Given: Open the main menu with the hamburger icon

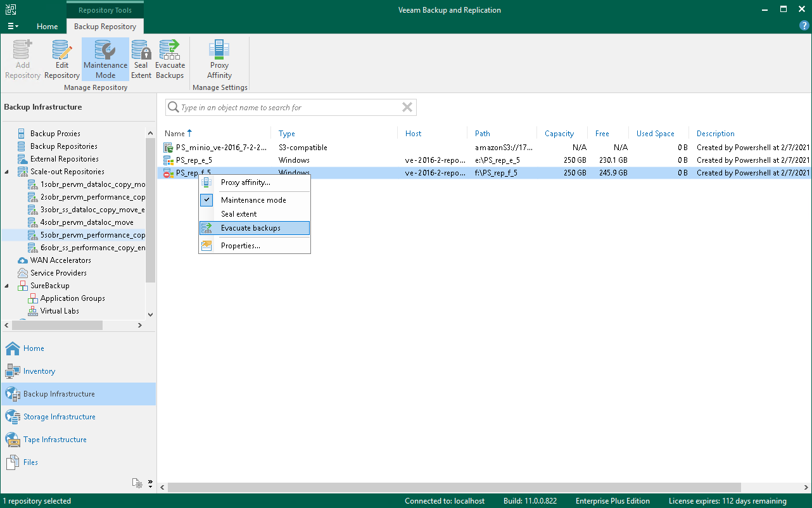Looking at the screenshot, I should point(13,25).
